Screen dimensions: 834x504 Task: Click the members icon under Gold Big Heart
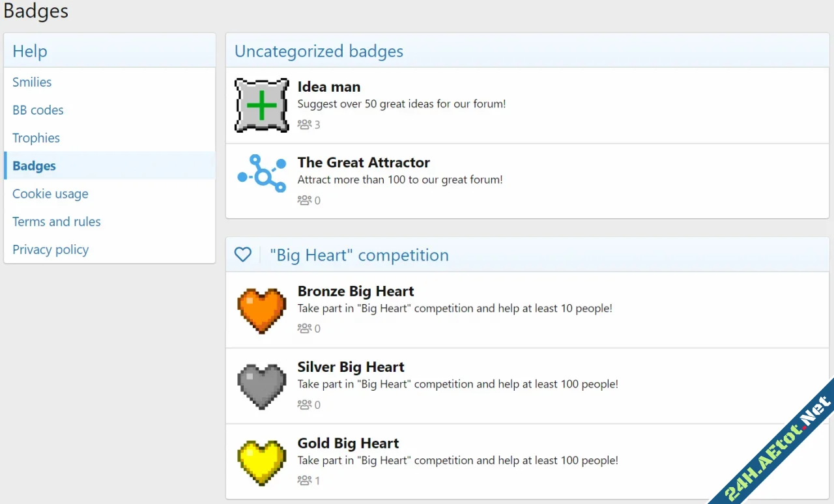click(x=305, y=480)
